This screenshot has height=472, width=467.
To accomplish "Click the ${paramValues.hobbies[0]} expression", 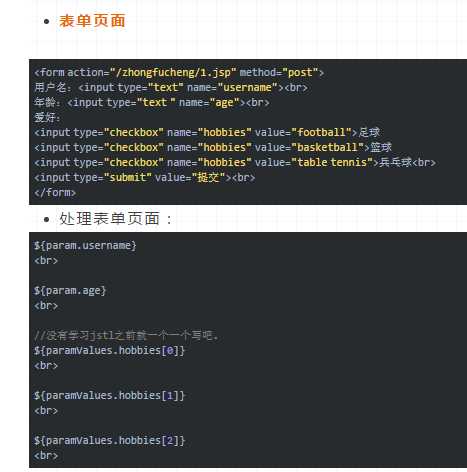I will (109, 351).
